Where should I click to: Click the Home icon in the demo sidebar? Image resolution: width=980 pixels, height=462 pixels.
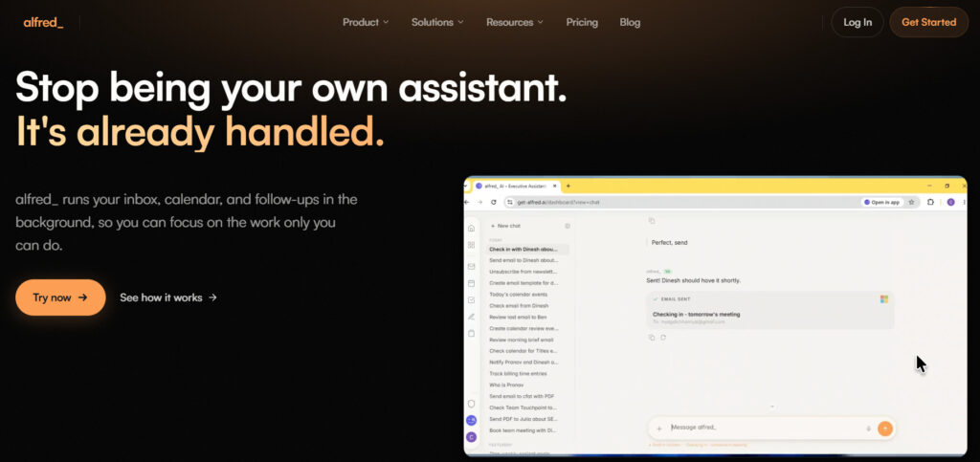point(471,228)
